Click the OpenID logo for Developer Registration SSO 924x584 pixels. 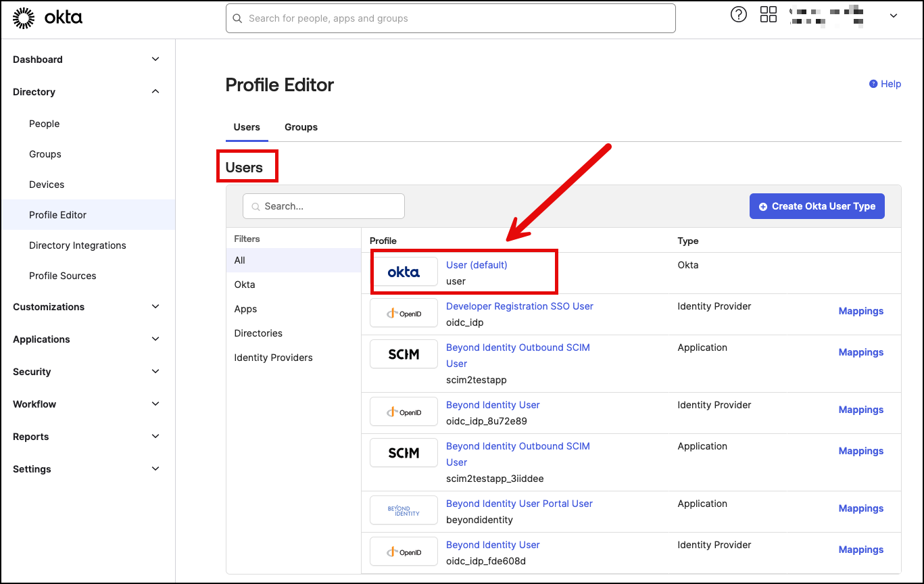click(404, 314)
